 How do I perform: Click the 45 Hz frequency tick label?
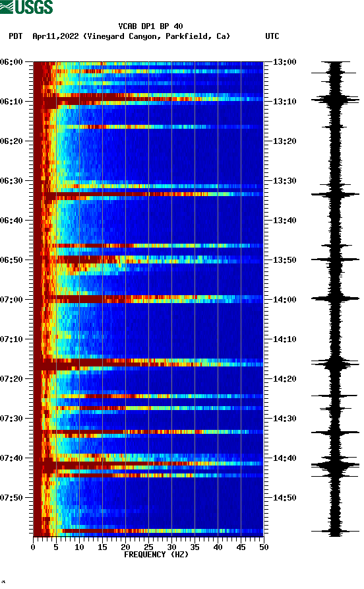241,547
